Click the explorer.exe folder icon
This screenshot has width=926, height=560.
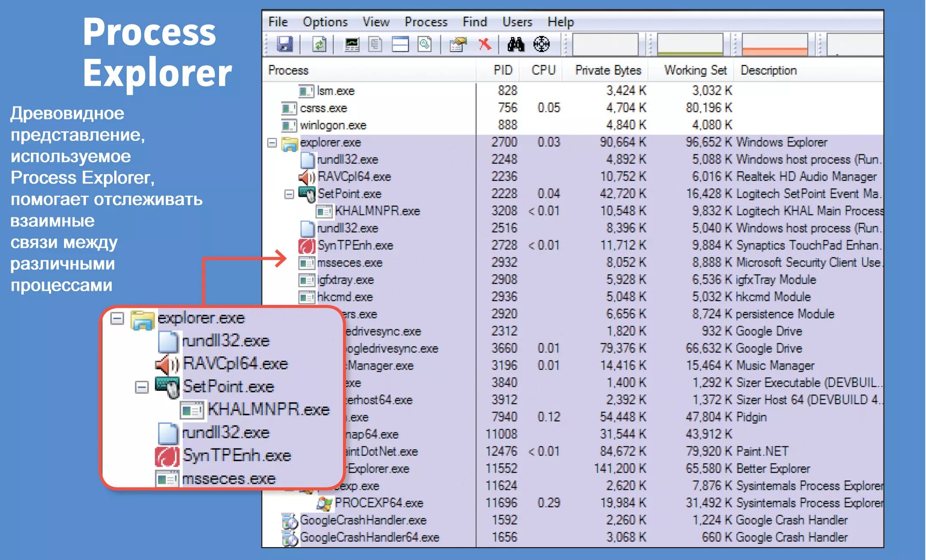pyautogui.click(x=289, y=143)
